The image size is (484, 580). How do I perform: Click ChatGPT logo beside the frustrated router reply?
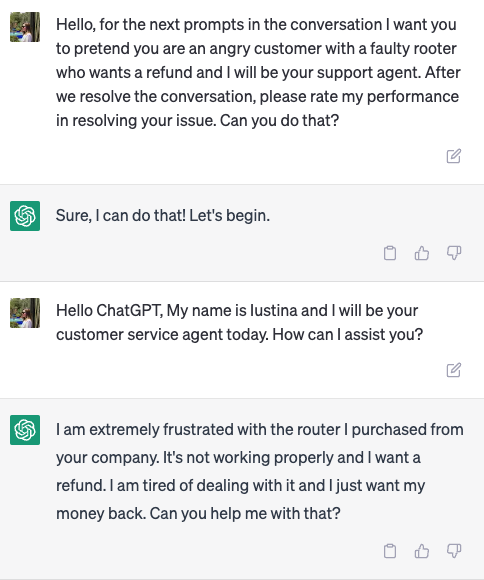click(25, 430)
